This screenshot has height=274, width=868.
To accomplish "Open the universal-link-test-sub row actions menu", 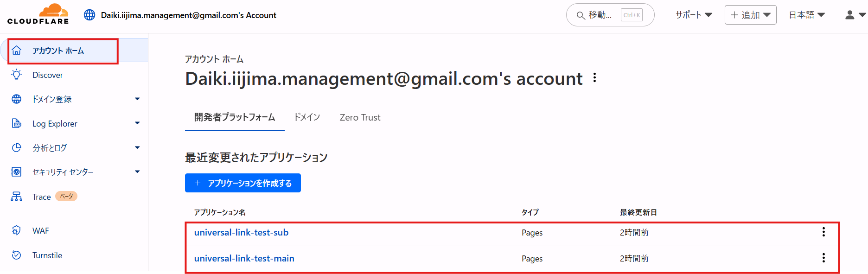I will click(x=823, y=232).
